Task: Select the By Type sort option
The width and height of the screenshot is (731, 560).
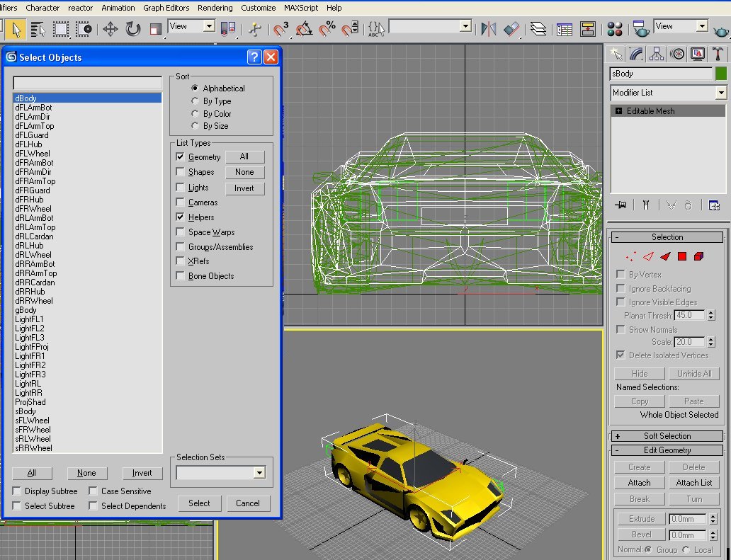Action: (195, 101)
